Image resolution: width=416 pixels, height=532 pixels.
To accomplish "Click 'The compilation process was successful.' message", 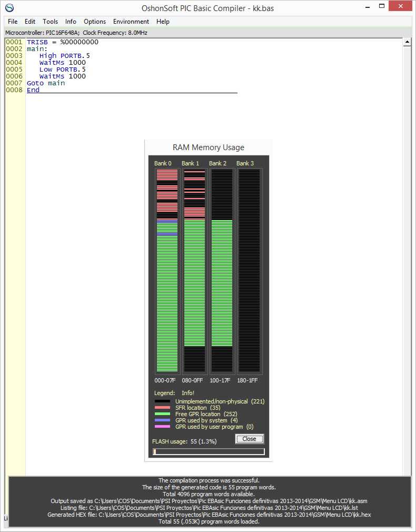I will click(209, 480).
